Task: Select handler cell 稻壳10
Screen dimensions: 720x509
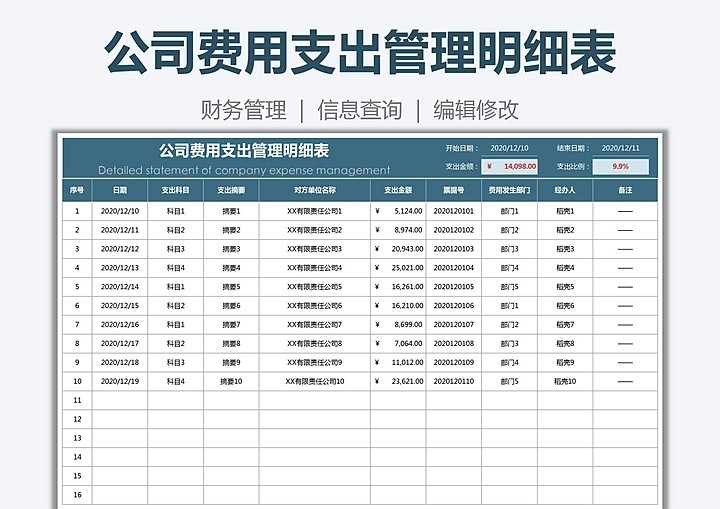Action: (x=565, y=381)
